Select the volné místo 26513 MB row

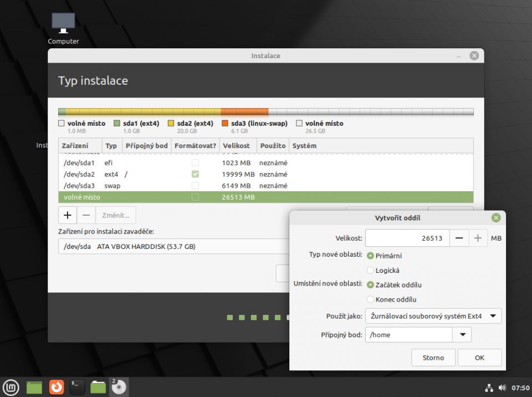[x=265, y=197]
